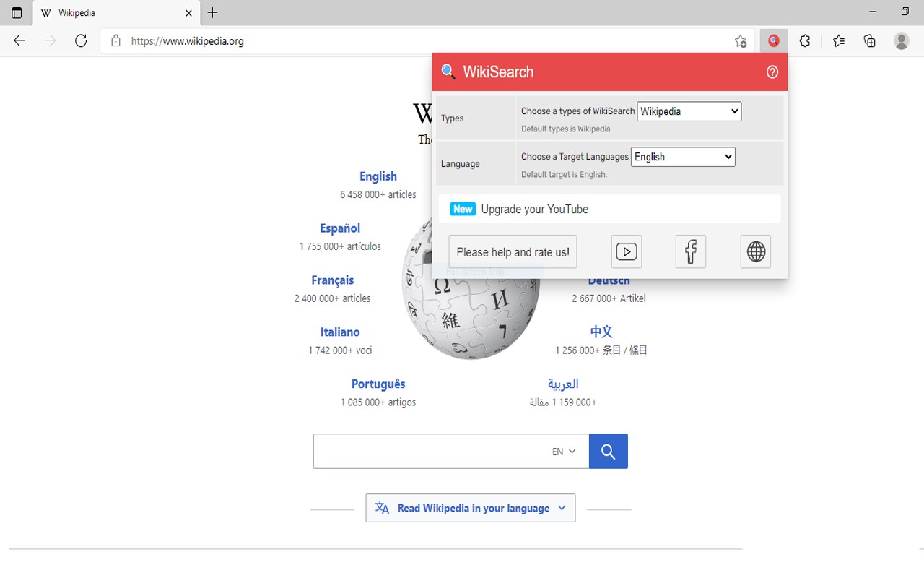Click the blue New badge
The height and width of the screenshot is (578, 924).
pos(463,209)
